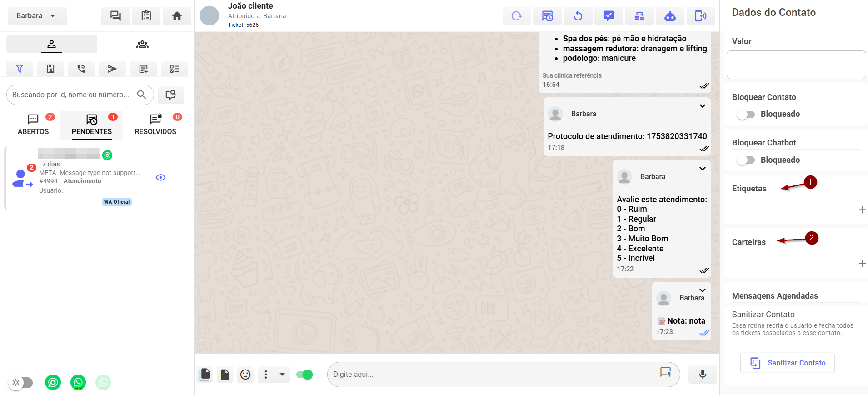Viewport: 868px width, 395px height.
Task: Select the RESOLVIDOS tab
Action: point(155,125)
